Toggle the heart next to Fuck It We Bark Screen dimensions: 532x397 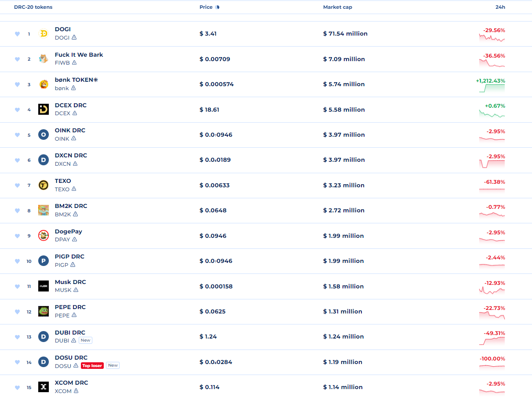pos(17,59)
